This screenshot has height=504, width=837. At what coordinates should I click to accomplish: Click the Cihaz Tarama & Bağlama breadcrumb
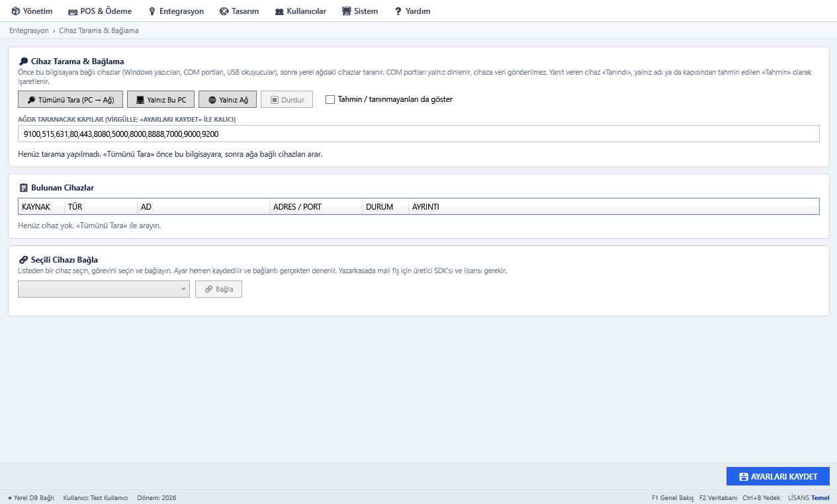point(99,30)
